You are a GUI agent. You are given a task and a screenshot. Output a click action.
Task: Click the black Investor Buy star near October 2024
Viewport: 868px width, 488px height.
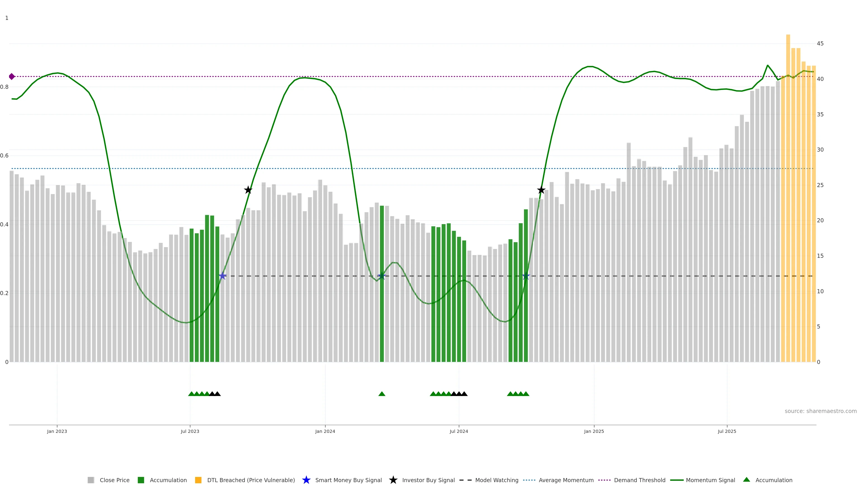point(541,190)
